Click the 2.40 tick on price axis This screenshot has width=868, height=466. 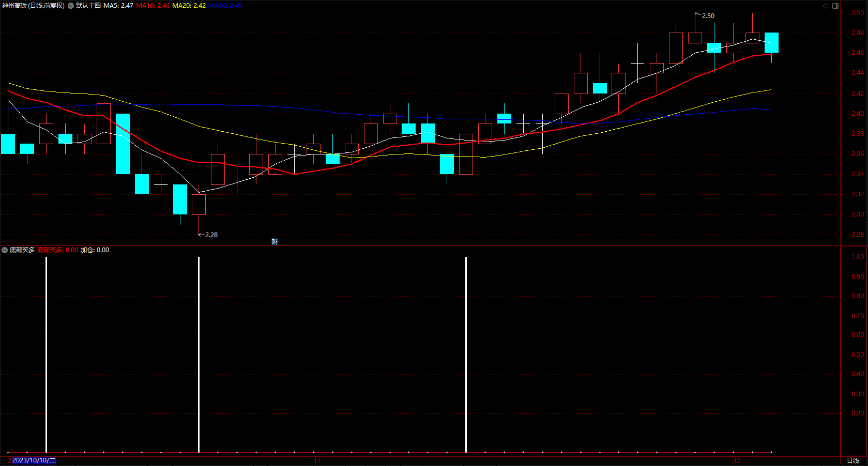tap(858, 114)
